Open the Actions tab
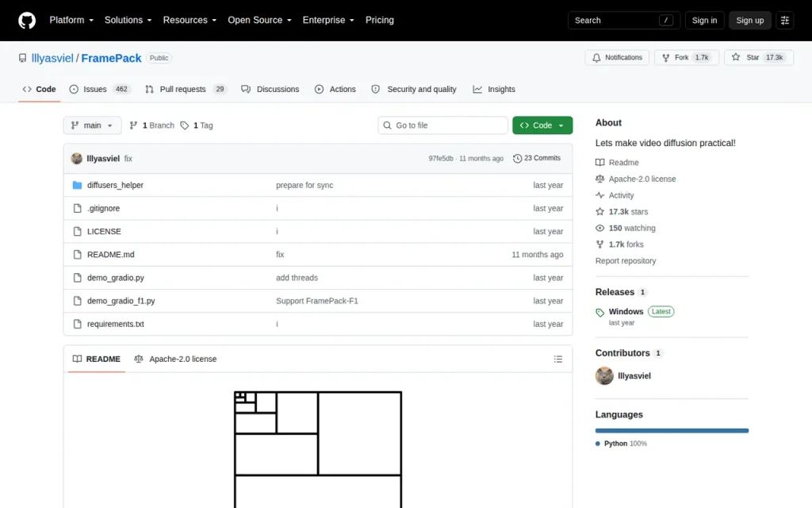Screen dimensions: 812x508 click(x=335, y=89)
